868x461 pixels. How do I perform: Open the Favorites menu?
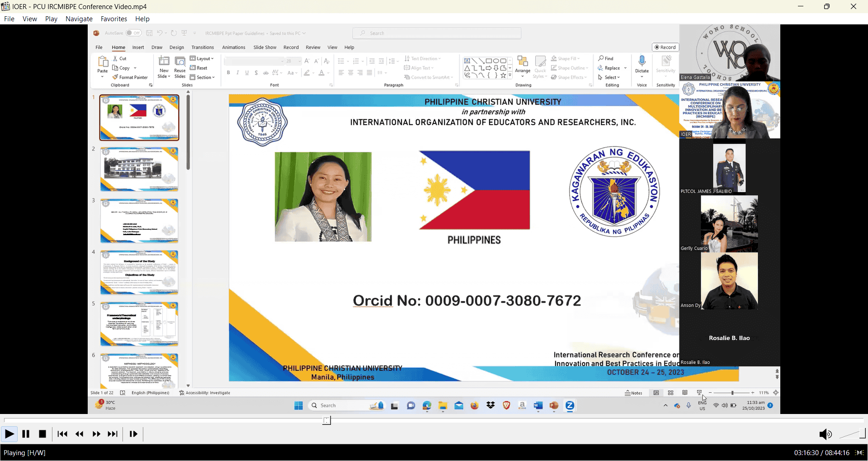coord(113,19)
